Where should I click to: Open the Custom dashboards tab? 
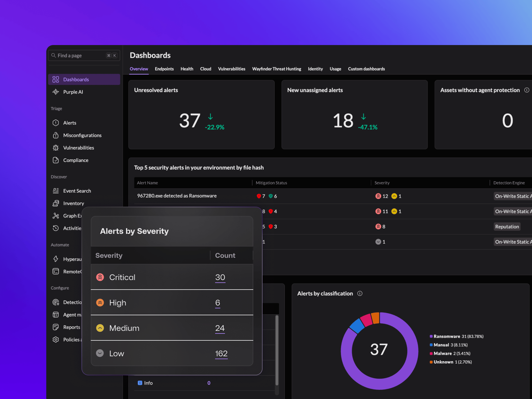tap(366, 69)
